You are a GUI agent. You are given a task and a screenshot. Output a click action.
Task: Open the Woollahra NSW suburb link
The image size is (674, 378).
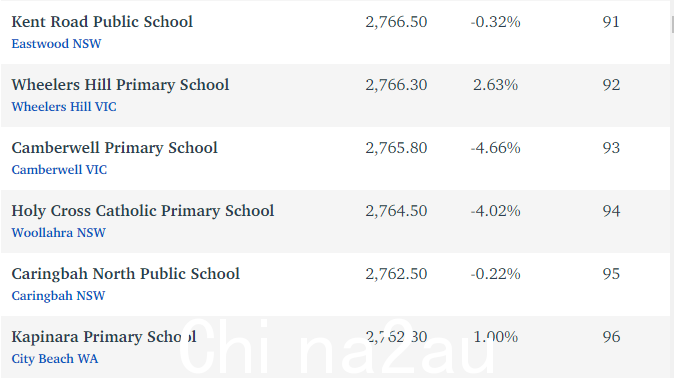pos(58,233)
